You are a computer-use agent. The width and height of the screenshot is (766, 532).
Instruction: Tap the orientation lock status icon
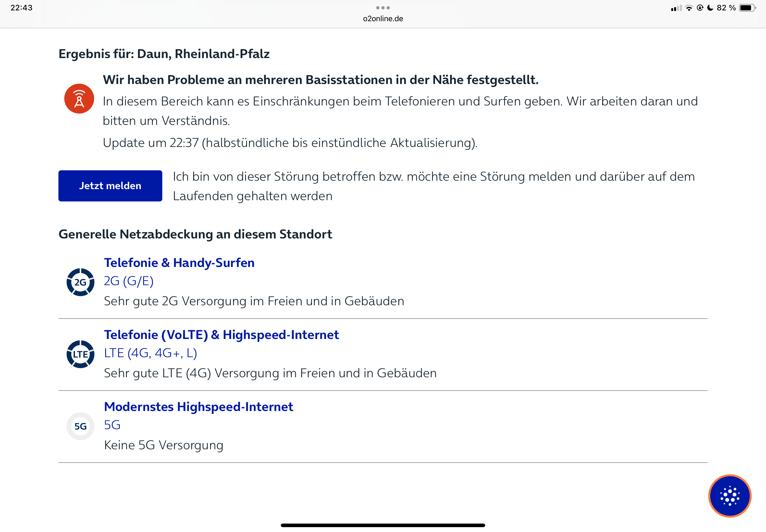[700, 8]
